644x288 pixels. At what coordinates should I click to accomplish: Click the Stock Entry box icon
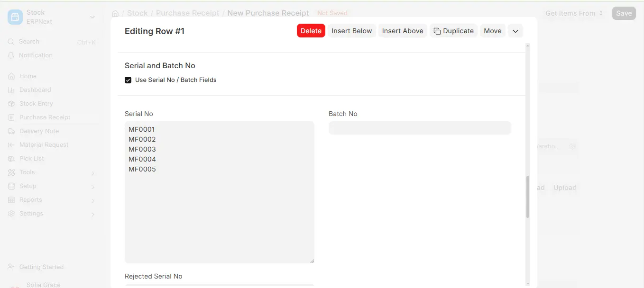click(x=11, y=104)
